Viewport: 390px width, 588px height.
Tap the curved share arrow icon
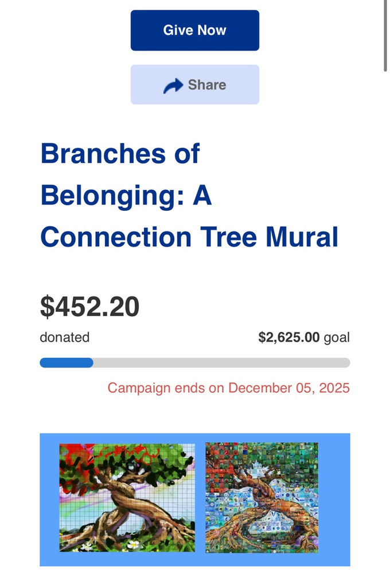point(173,86)
